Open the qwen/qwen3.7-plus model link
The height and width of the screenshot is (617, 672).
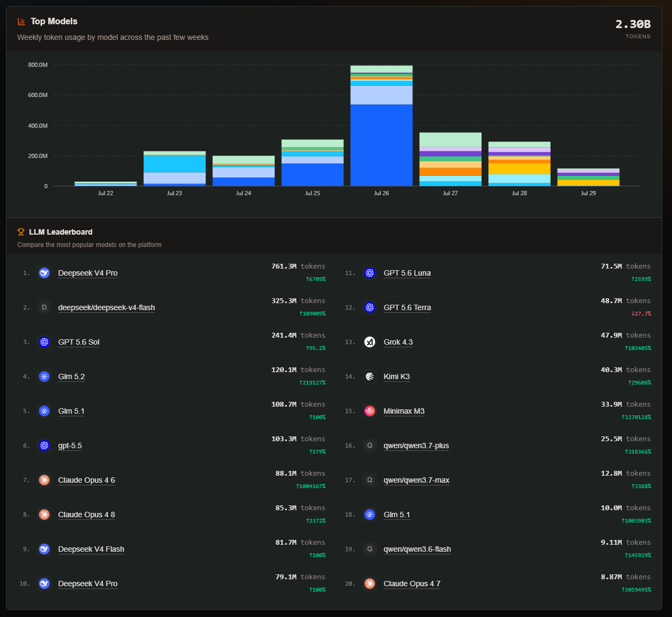click(416, 445)
